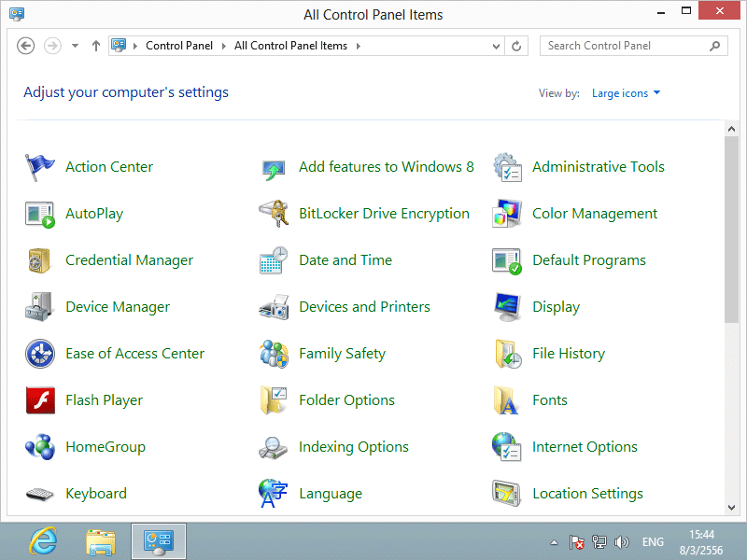Viewport: 747px width, 560px height.
Task: Click the Fonts folder icon
Action: click(x=506, y=400)
